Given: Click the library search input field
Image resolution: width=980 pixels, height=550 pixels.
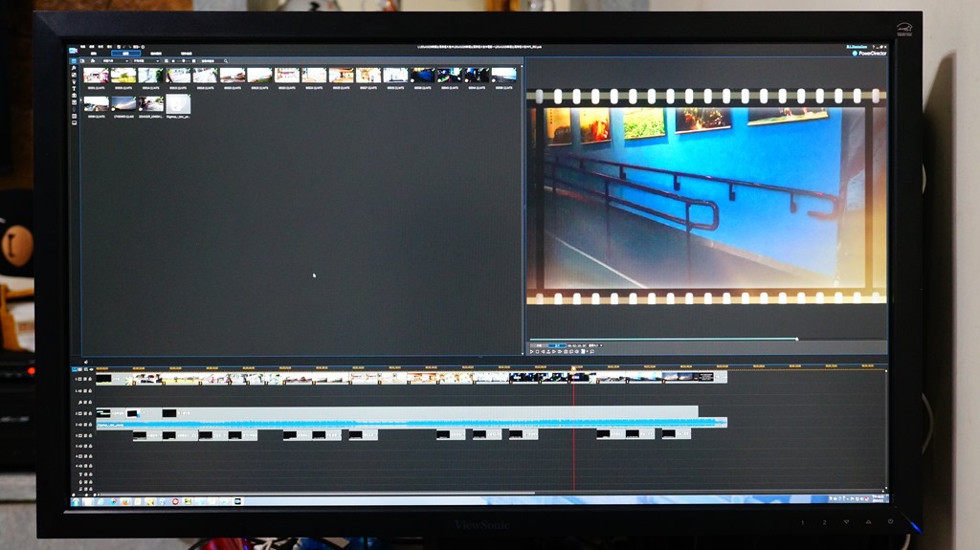Looking at the screenshot, I should (x=211, y=61).
